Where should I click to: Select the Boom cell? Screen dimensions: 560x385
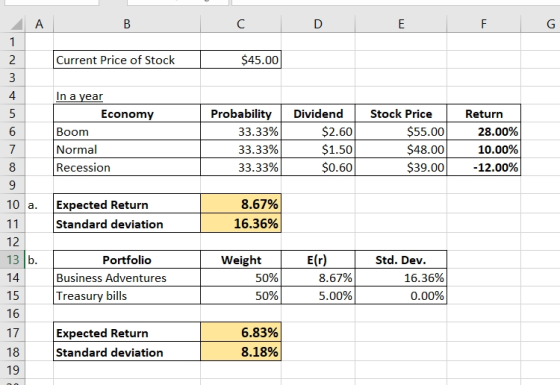(x=127, y=131)
